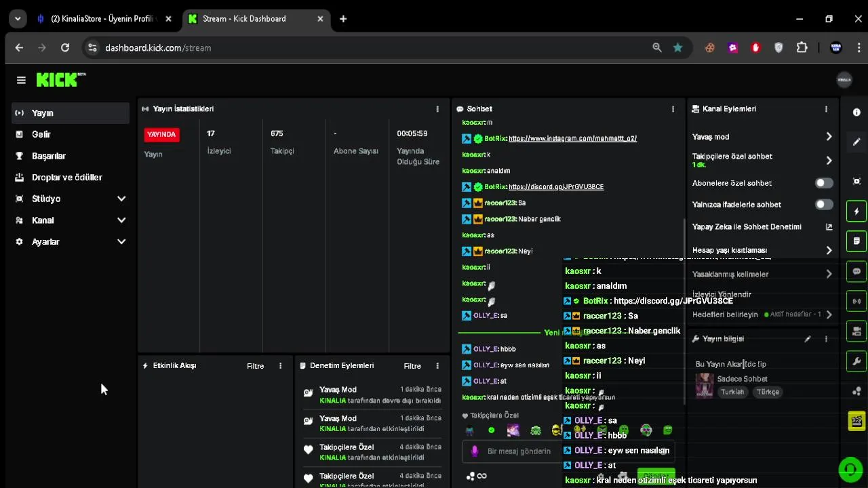Screen dimensions: 868x488
Task: Open Denetim Eylemleri panel three-dot menu
Action: [x=437, y=366]
